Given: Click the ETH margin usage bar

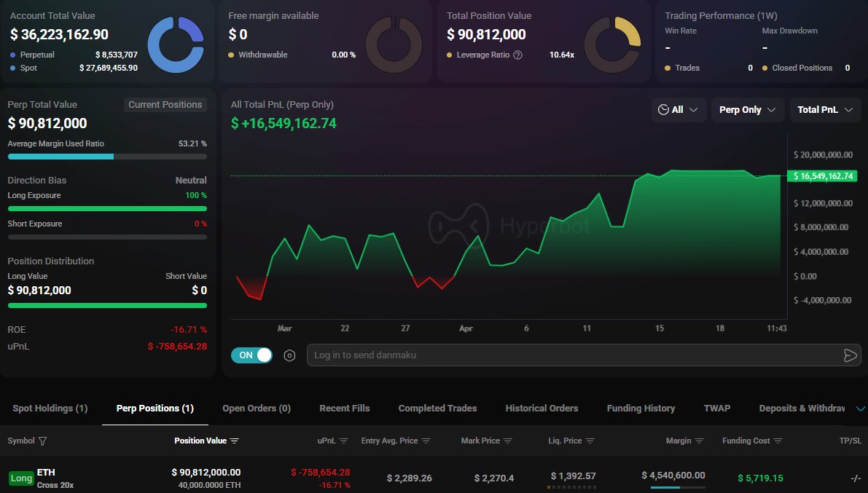Looking at the screenshot, I should [678, 487].
